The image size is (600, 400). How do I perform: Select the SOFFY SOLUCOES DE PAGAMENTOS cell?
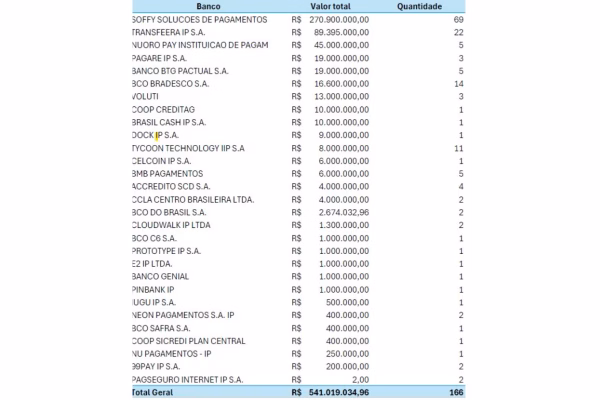point(200,19)
